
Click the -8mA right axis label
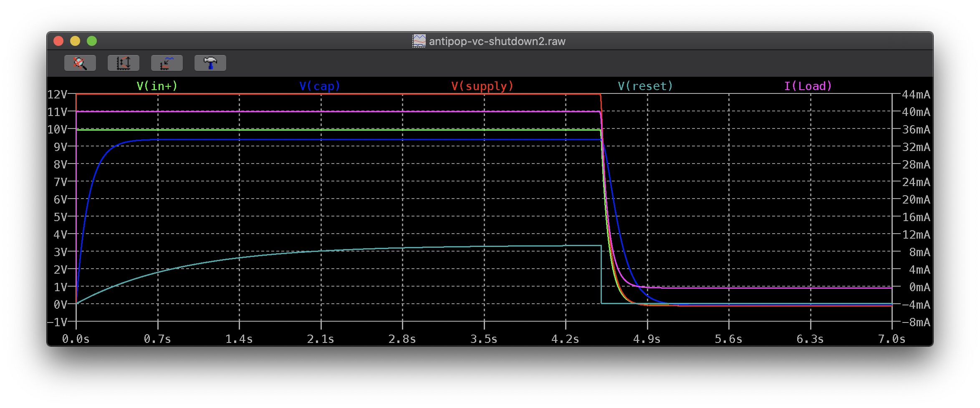[916, 322]
